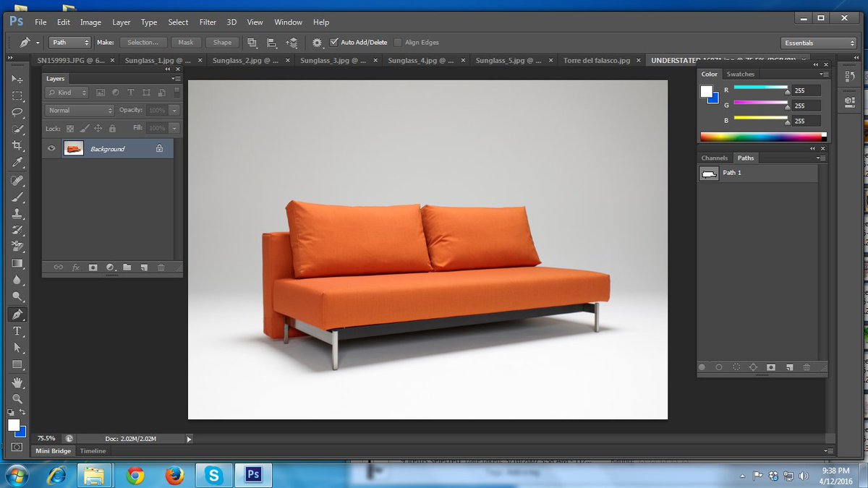Select the Blur tool

(17, 280)
